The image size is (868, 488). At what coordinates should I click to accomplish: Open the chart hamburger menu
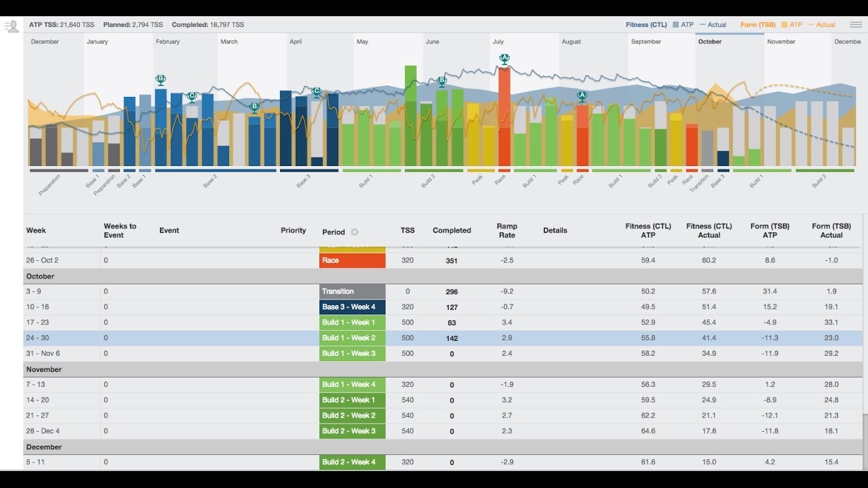pos(856,25)
